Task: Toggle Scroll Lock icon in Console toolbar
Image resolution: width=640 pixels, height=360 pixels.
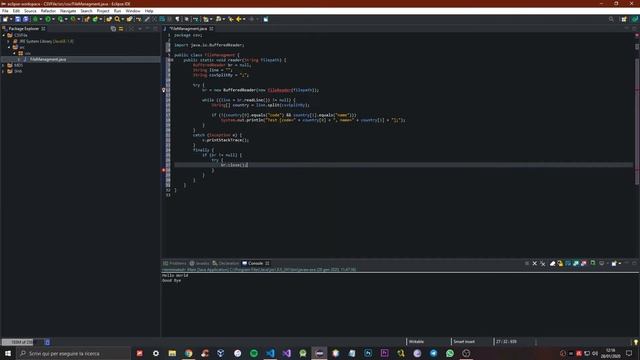Action: 560,264
